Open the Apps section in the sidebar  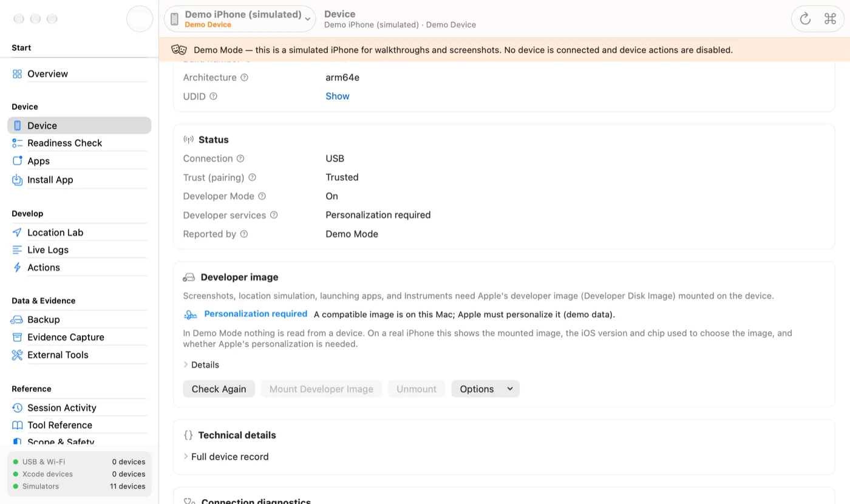point(79,161)
